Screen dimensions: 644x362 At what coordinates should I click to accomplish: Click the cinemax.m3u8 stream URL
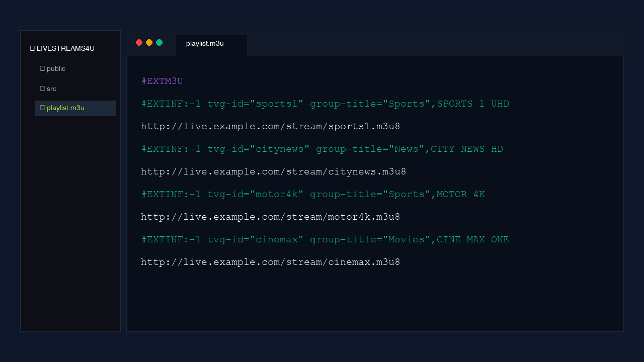(x=271, y=262)
